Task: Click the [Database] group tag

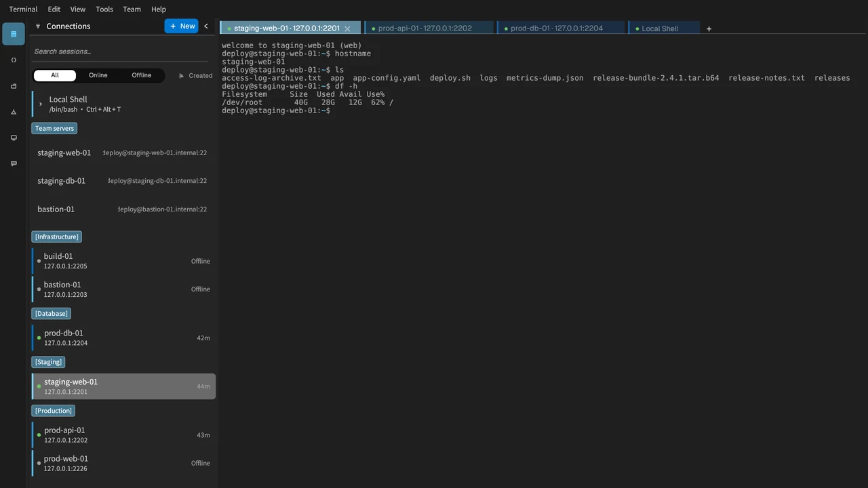Action: click(x=51, y=313)
